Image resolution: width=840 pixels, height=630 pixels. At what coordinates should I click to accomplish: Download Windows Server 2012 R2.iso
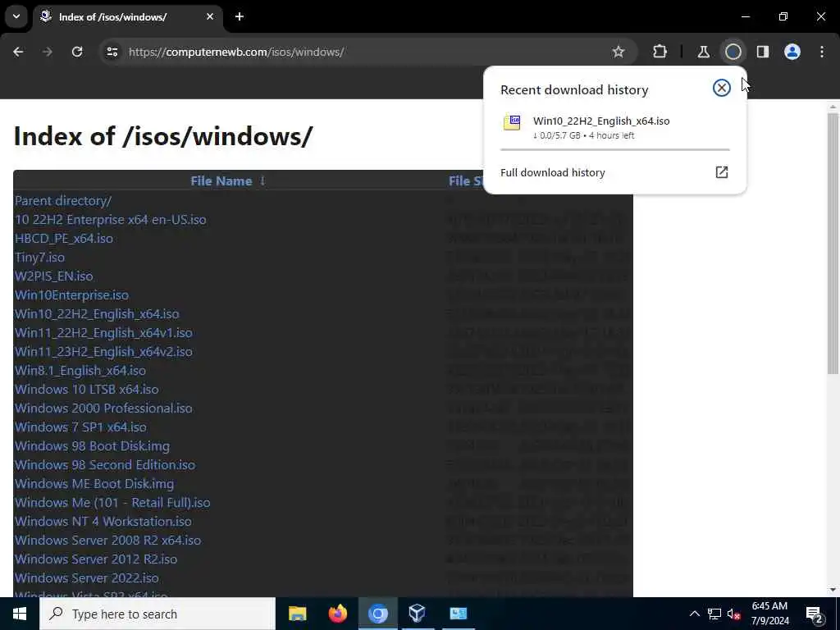pos(96,559)
